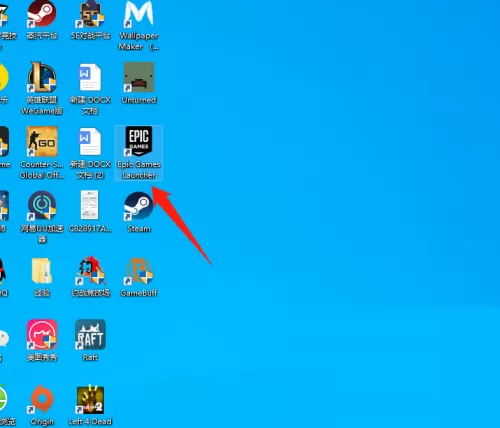Screen dimensions: 500x428
Task: Click the 5E对战平台 shortcut icon
Action: pyautogui.click(x=90, y=13)
